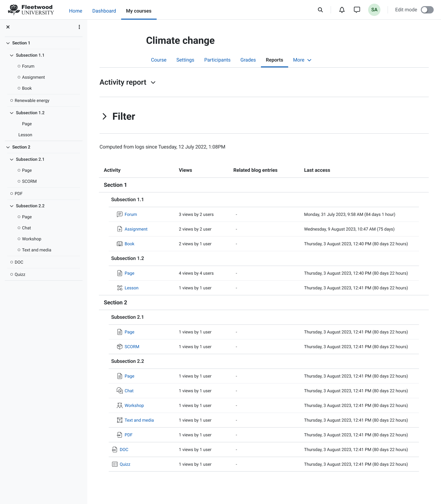Switch to the Grades tab
The width and height of the screenshot is (441, 504).
248,60
